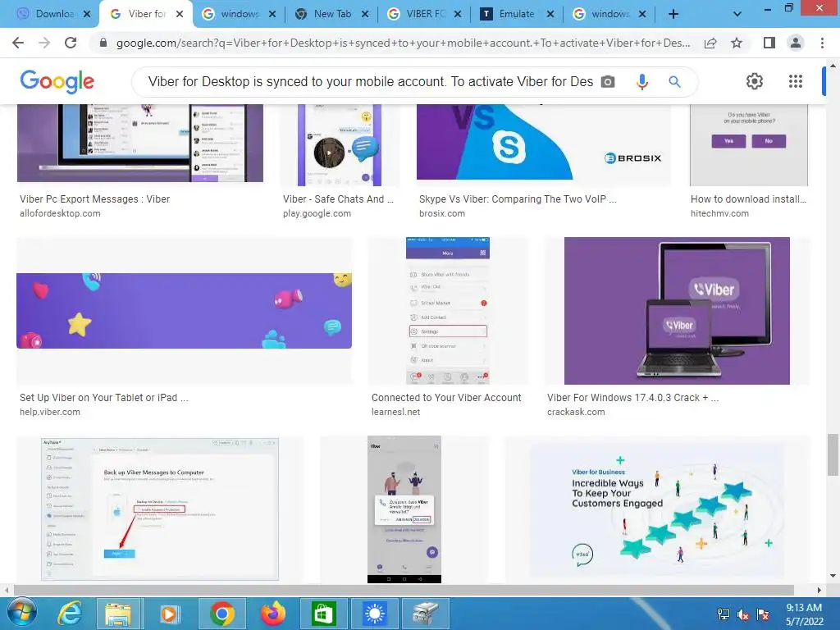The height and width of the screenshot is (630, 840).
Task: Open Google quick settings gear
Action: pos(755,81)
